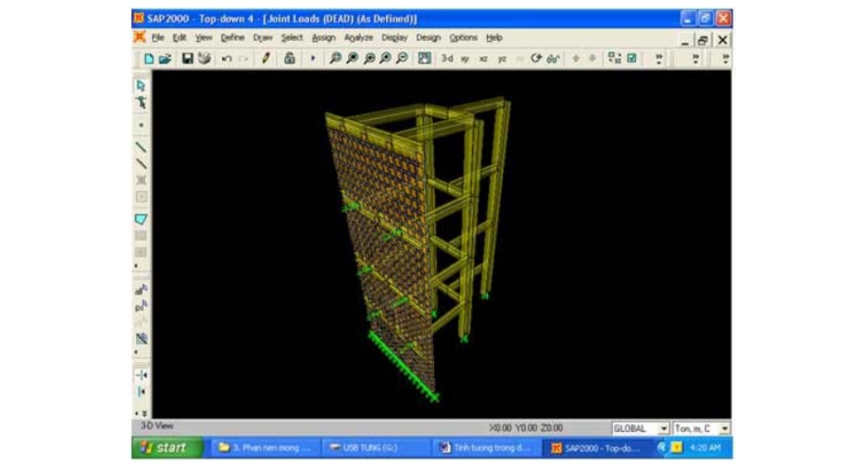Viewport: 868px width, 464px height.
Task: Click the SAP2000 logo in menu bar
Action: (x=140, y=37)
